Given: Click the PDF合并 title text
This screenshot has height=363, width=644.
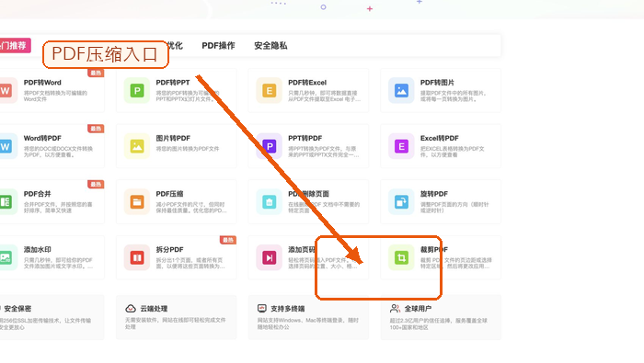Looking at the screenshot, I should (38, 194).
